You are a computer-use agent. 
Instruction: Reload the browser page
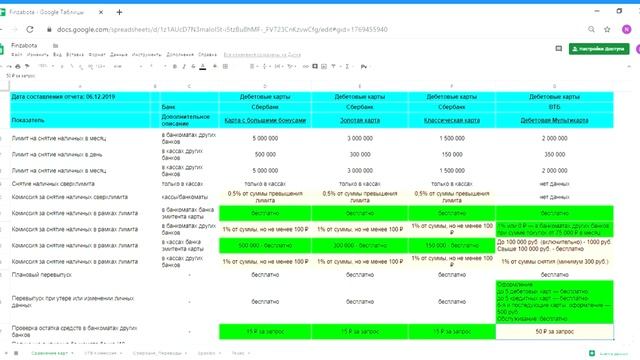[30, 29]
